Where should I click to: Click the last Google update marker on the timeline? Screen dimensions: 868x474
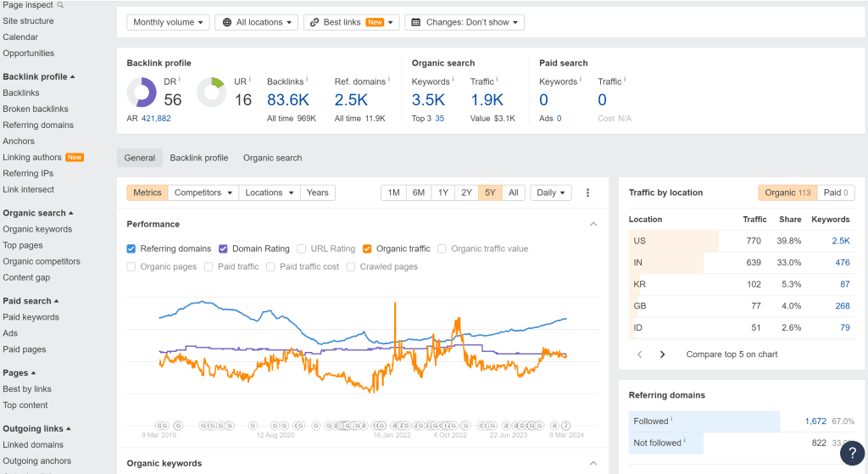(x=565, y=426)
